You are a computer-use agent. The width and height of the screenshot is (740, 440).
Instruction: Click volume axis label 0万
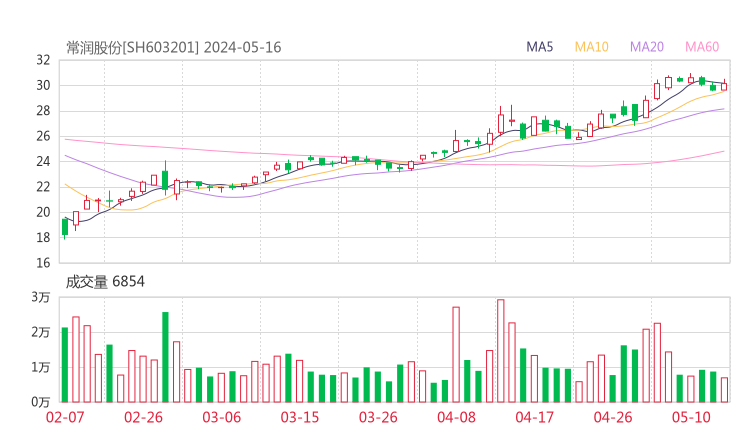(41, 402)
